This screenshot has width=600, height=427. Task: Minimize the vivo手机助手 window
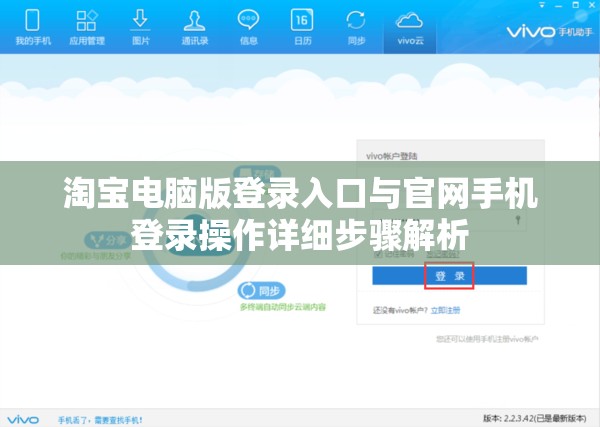559,5
